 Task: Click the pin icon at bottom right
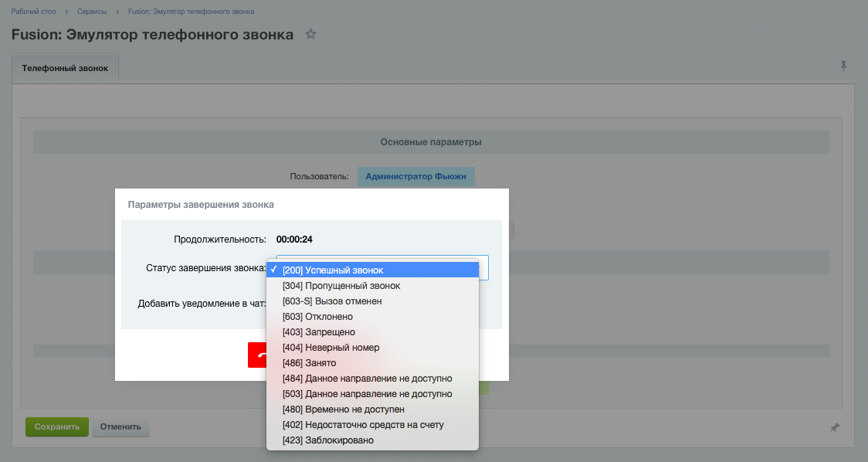point(834,427)
